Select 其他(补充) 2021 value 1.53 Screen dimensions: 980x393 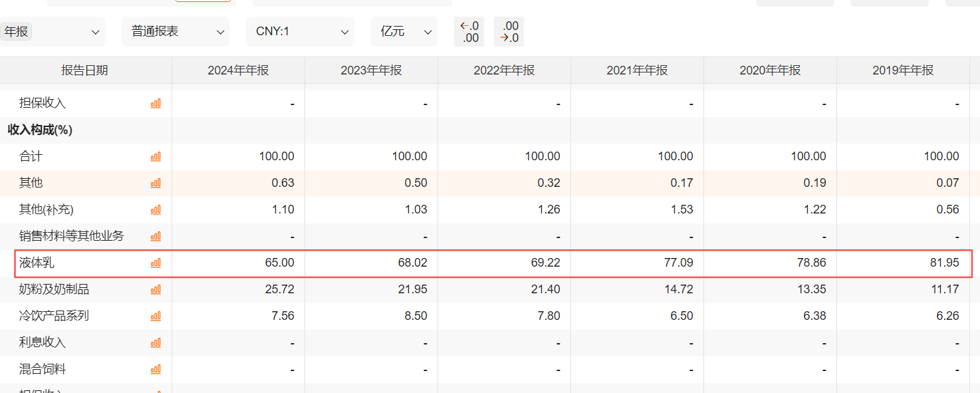point(681,209)
